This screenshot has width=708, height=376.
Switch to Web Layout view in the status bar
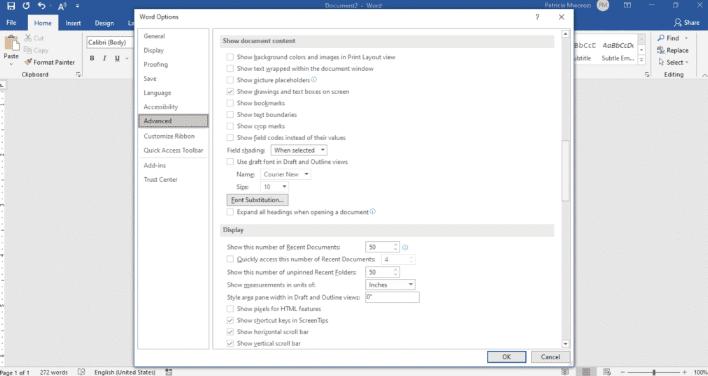607,372
